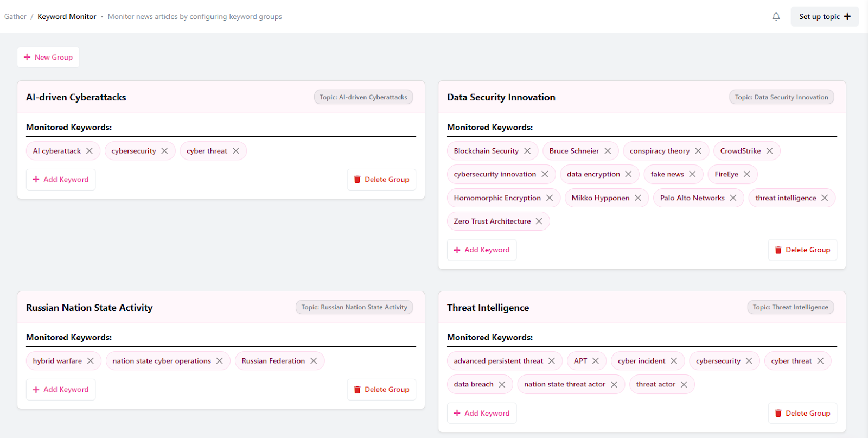Remove the 'AI cyberattack' keyword
Image resolution: width=868 pixels, height=438 pixels.
click(90, 151)
